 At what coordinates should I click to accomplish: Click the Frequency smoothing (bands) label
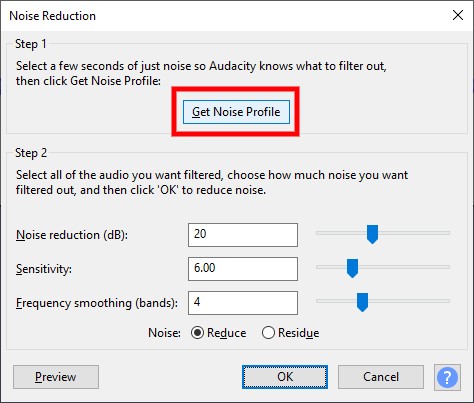click(x=97, y=303)
